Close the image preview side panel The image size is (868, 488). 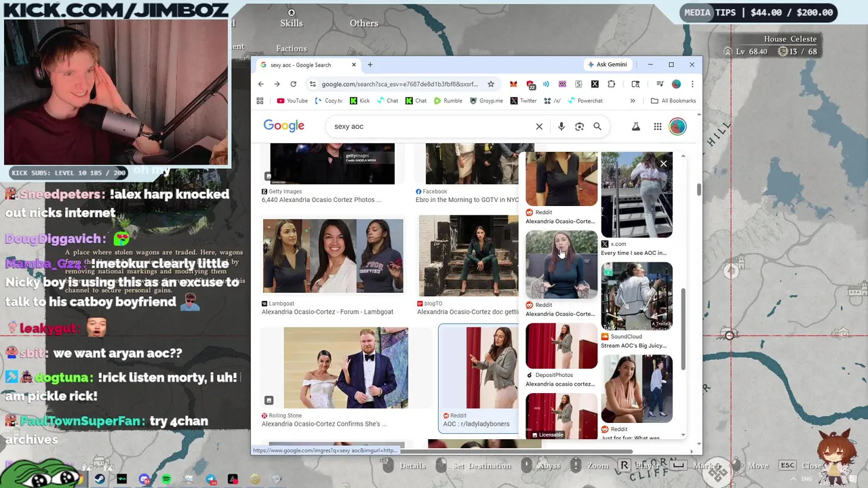[x=663, y=163]
